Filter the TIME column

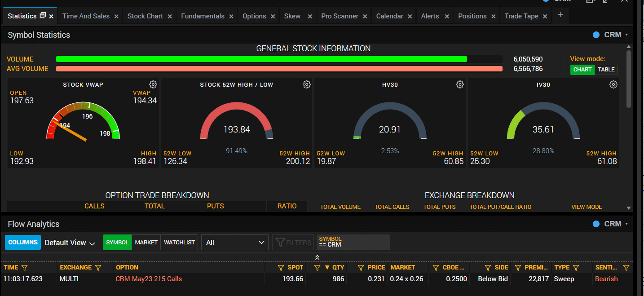(25, 268)
